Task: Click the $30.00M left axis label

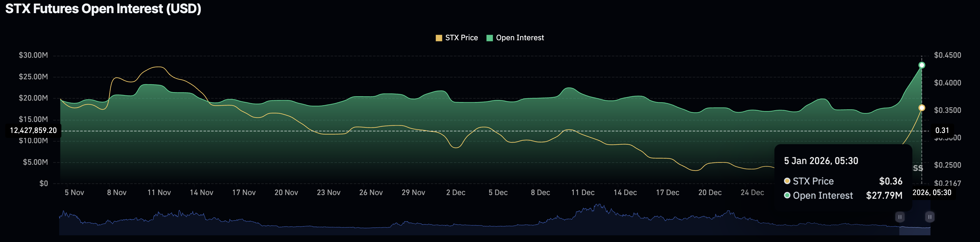Action: coord(34,55)
